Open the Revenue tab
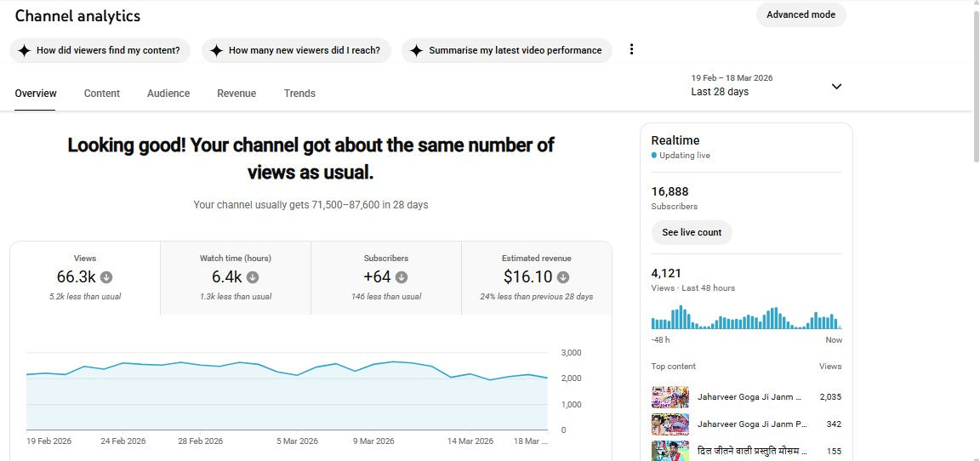Viewport: 980px width, 461px height. (236, 94)
